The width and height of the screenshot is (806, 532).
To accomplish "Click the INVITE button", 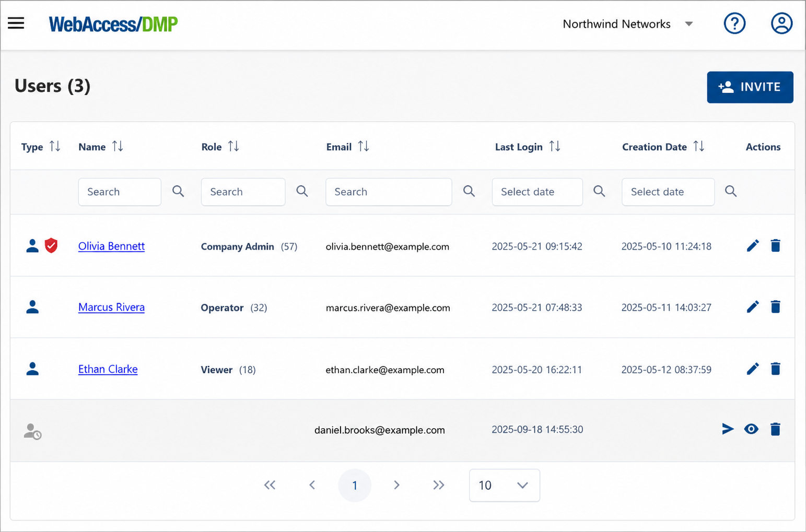I will (750, 87).
